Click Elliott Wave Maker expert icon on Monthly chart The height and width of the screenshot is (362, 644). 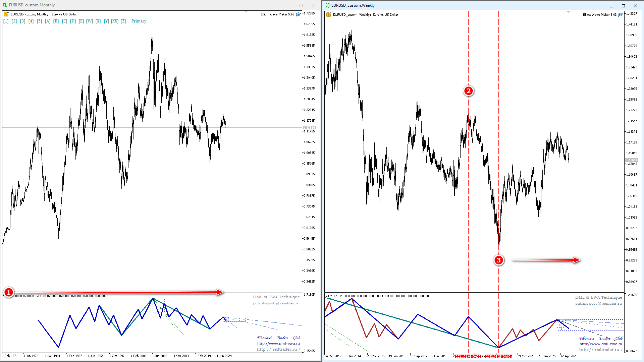[x=298, y=14]
